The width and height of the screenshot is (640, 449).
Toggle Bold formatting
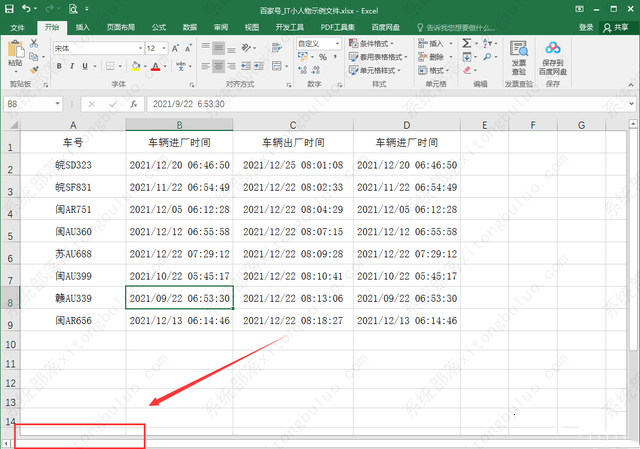point(59,66)
